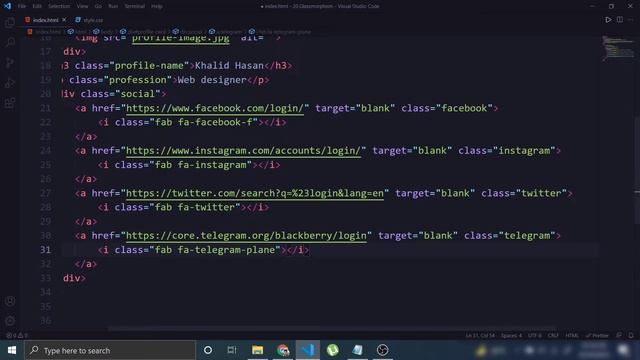This screenshot has width=640, height=360.
Task: Run the file with the play icon
Action: pos(608,20)
